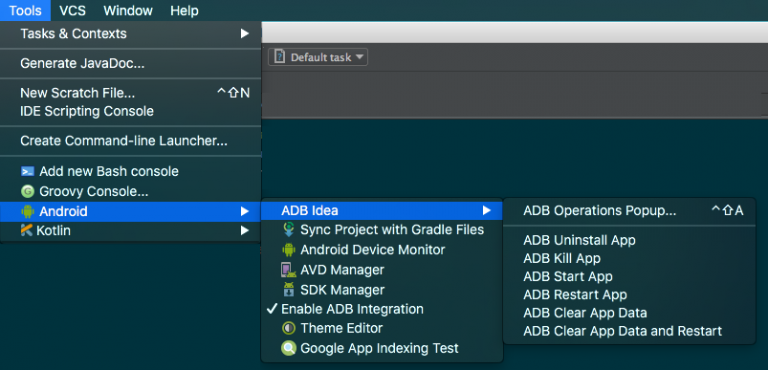Screen dimensions: 768x370
Task: Click the Kotlin menu entry
Action: pyautogui.click(x=130, y=230)
